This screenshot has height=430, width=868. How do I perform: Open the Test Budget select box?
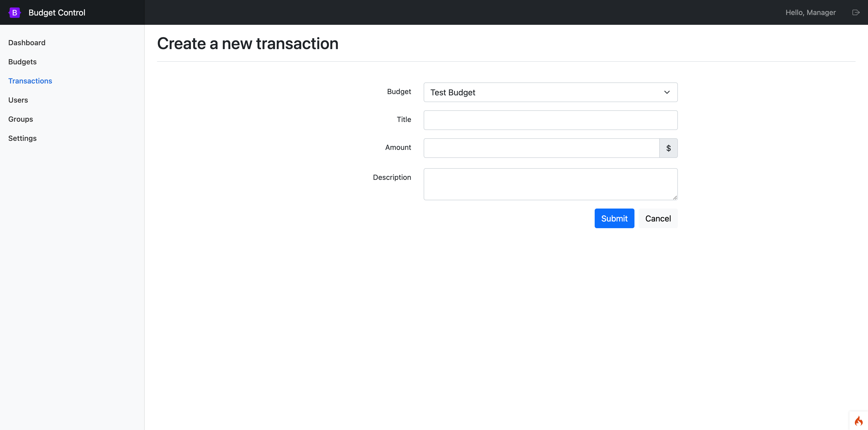point(539,92)
